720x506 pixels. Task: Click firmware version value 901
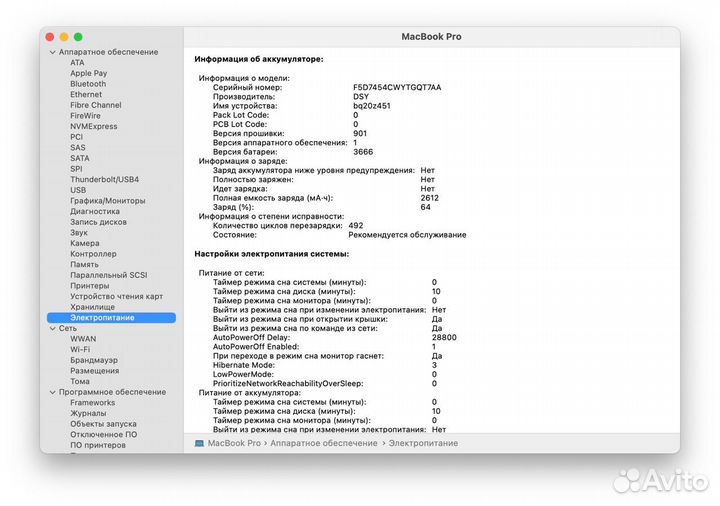[x=360, y=134]
